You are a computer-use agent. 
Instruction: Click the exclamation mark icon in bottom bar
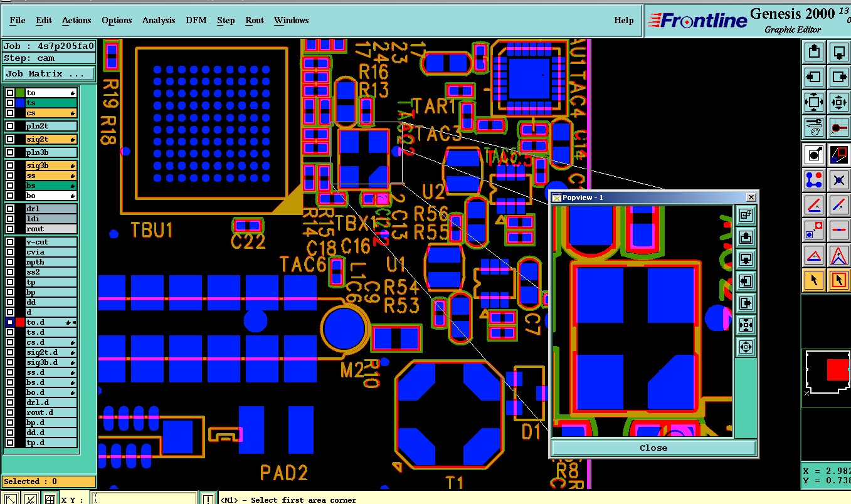208,499
